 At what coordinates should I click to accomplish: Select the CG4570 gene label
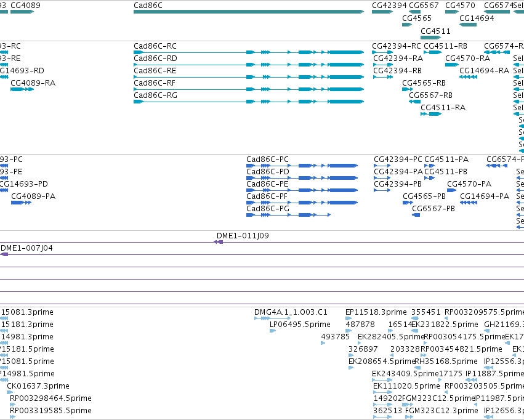[460, 6]
